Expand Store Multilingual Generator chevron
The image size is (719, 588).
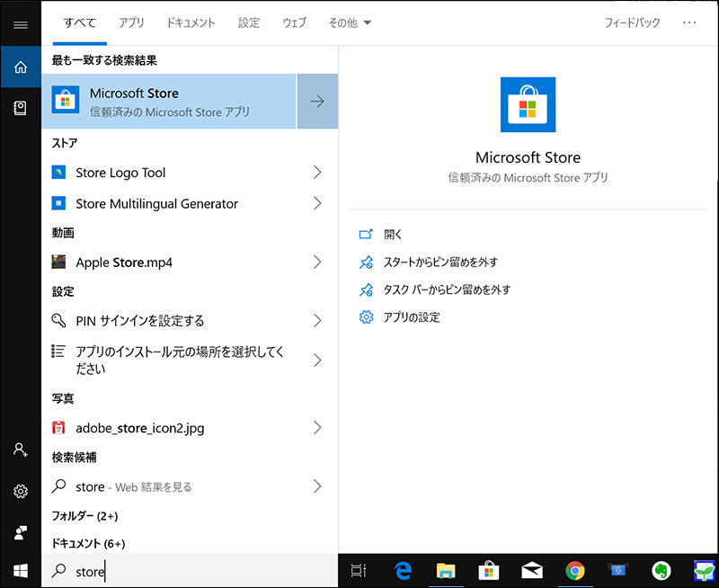point(317,203)
